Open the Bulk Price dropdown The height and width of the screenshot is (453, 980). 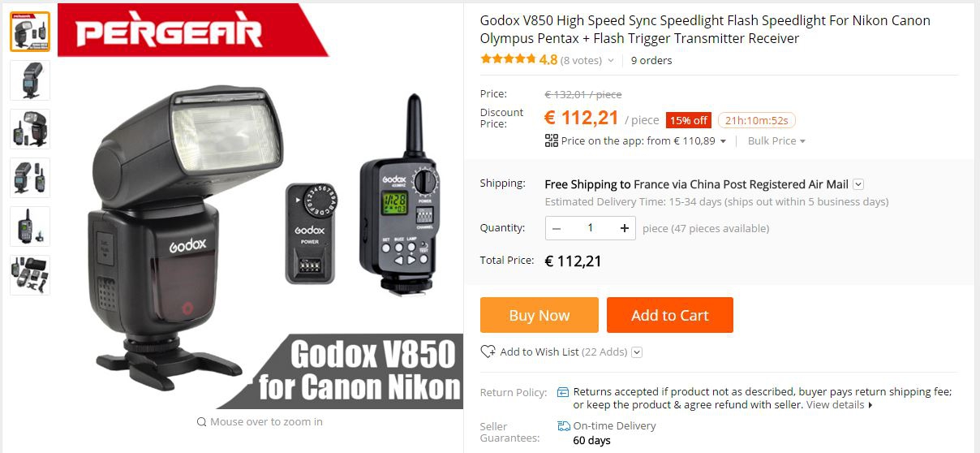(x=776, y=140)
